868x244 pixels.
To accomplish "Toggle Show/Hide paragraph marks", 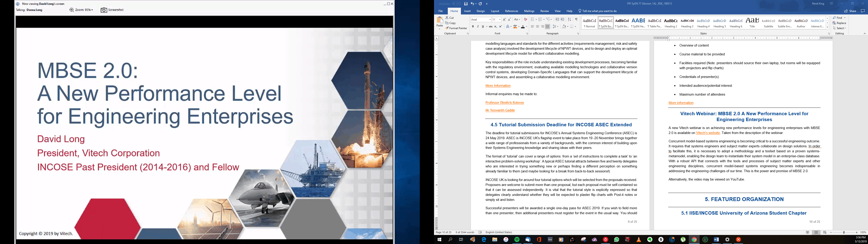I will point(577,20).
